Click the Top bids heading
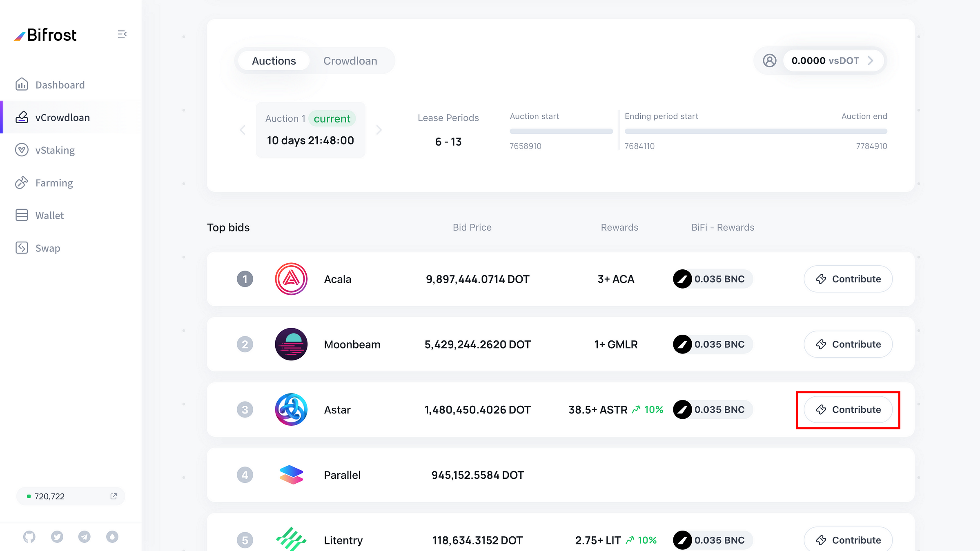The height and width of the screenshot is (551, 980). 228,227
